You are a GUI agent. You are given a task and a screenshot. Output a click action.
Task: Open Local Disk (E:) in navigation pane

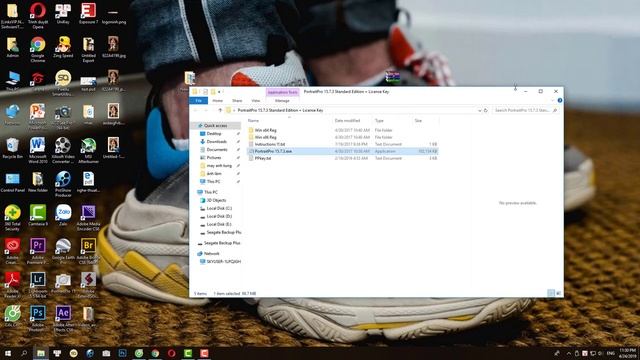(219, 224)
